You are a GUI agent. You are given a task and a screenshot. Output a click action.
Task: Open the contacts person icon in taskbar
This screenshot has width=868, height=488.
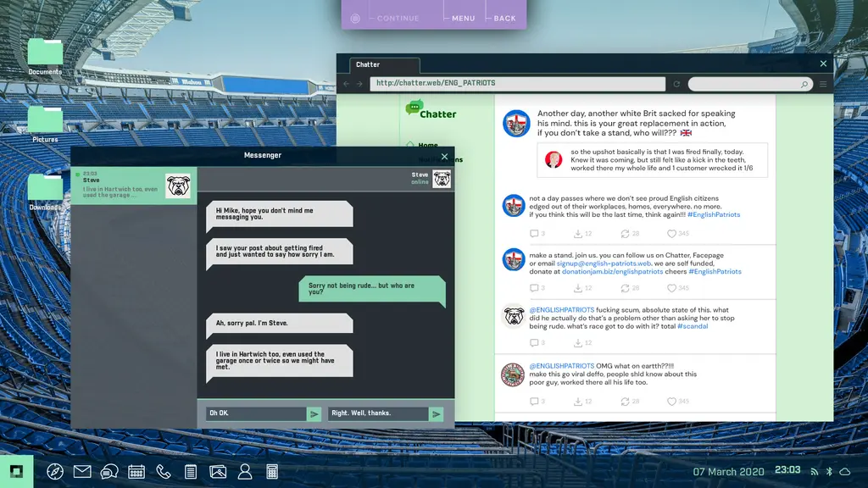click(245, 472)
